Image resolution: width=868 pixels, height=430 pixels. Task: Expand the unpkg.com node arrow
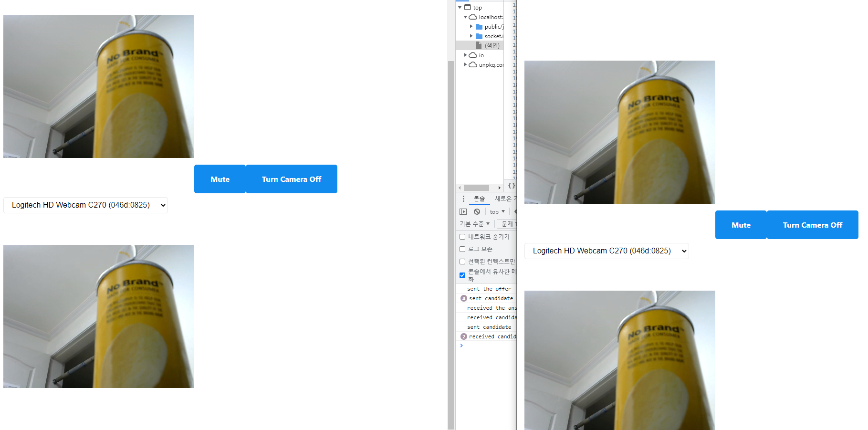pos(465,65)
